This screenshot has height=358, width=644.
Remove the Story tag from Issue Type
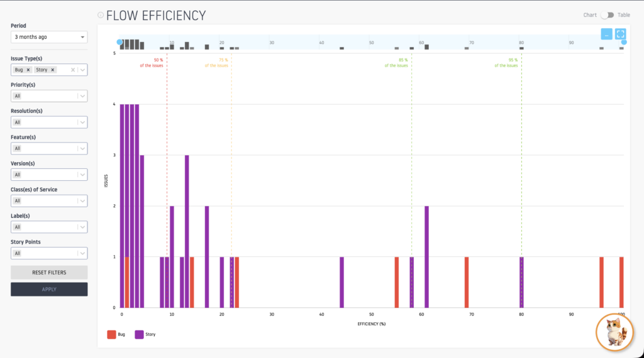click(53, 70)
